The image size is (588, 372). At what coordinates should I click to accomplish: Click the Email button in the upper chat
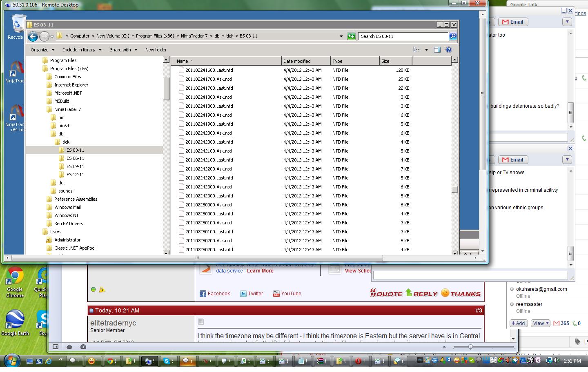[x=512, y=22]
